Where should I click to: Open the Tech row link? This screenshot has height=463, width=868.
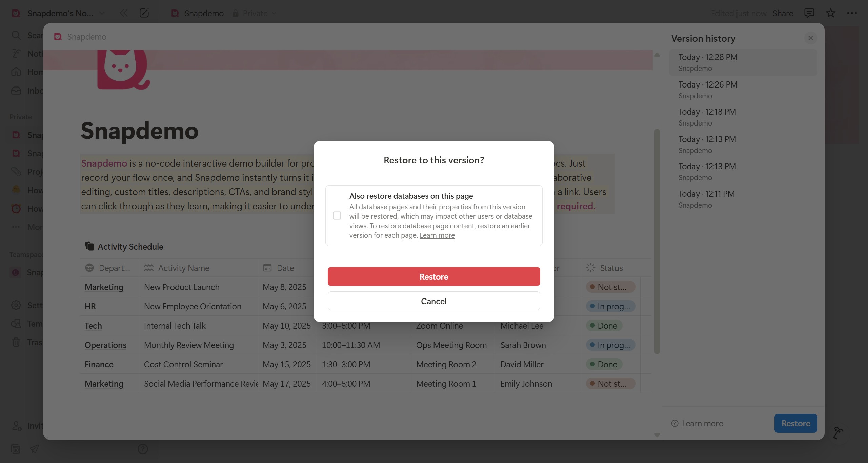pyautogui.click(x=93, y=326)
